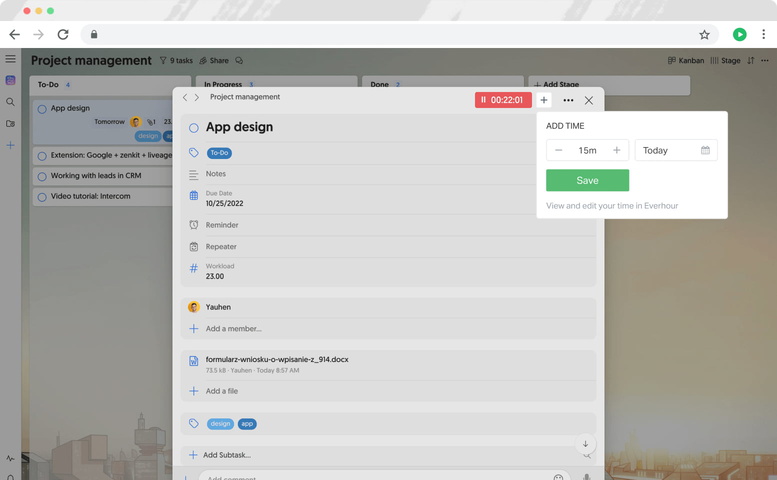This screenshot has height=480, width=777.
Task: Mark App design complete in task panel
Action: [x=194, y=128]
